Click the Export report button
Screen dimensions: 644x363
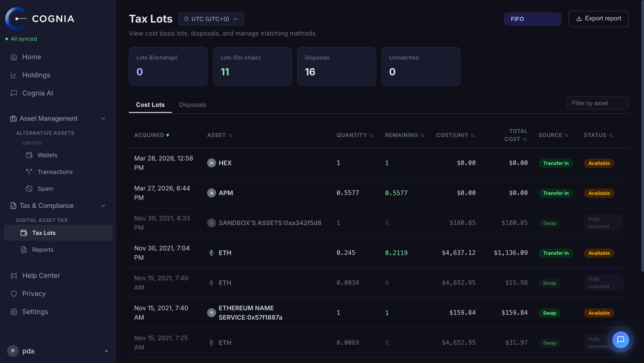598,19
